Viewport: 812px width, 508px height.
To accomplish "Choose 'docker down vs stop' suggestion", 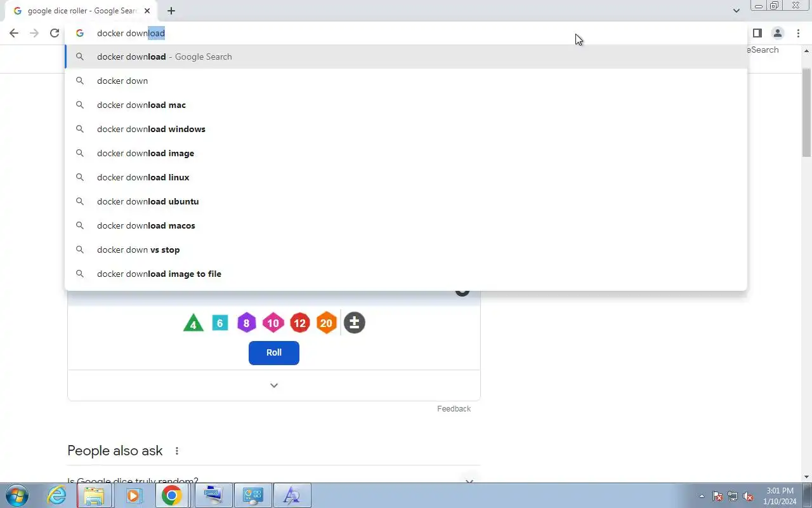I will 406,250.
